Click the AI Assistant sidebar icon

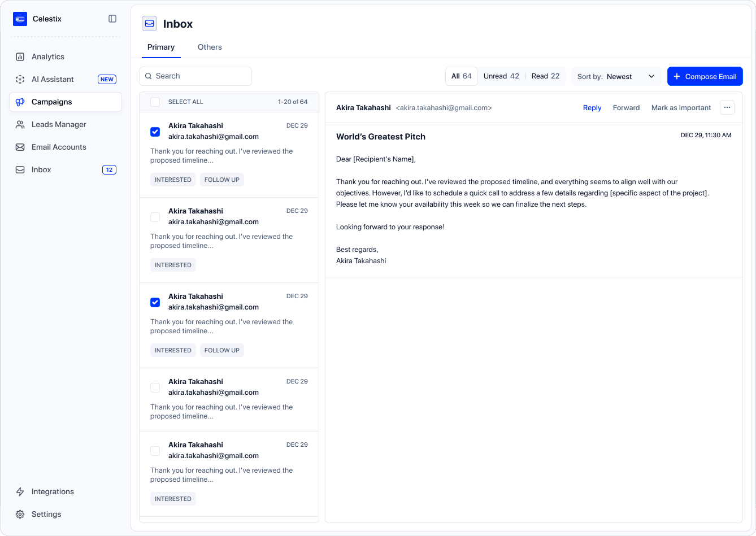pos(20,79)
